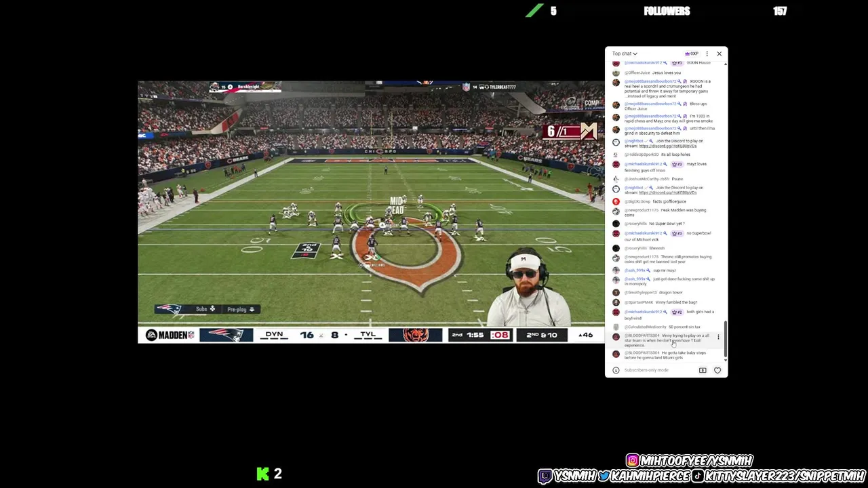
Task: Open the chat more options menu
Action: tap(707, 54)
